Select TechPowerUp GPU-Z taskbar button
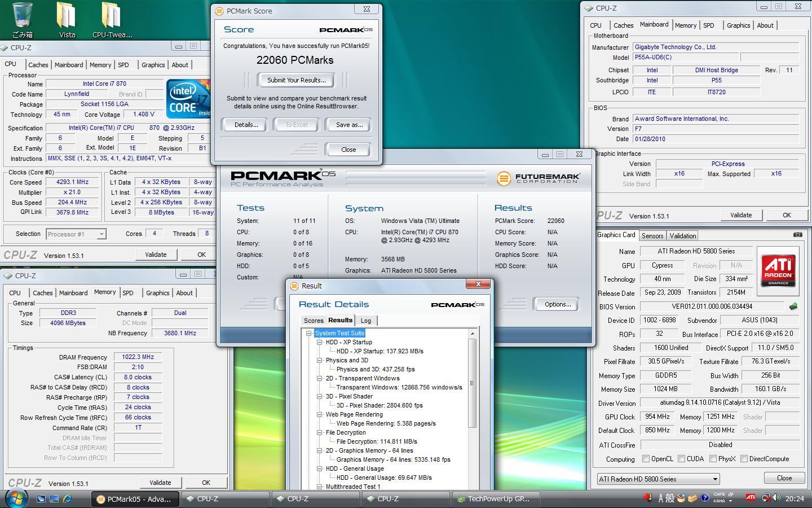The width and height of the screenshot is (812, 508). (497, 499)
